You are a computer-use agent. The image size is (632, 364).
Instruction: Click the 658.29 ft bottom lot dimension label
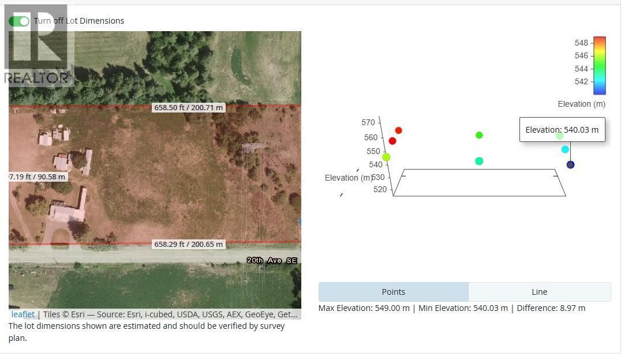pyautogui.click(x=189, y=245)
